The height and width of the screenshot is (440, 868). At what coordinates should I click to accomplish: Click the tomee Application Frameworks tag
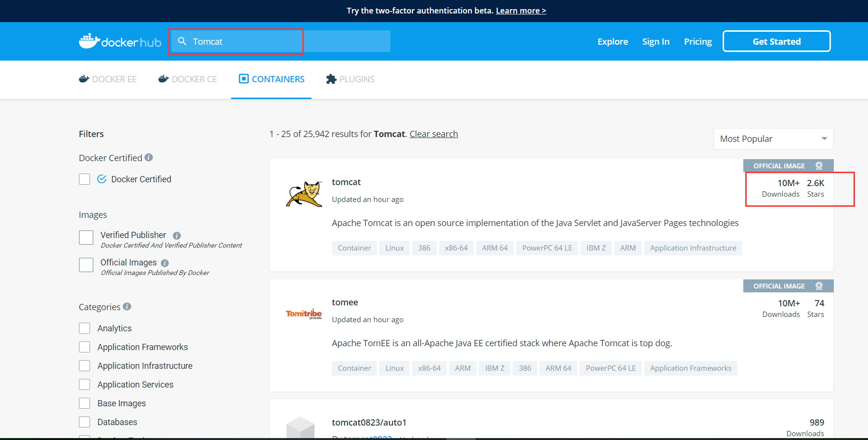691,368
